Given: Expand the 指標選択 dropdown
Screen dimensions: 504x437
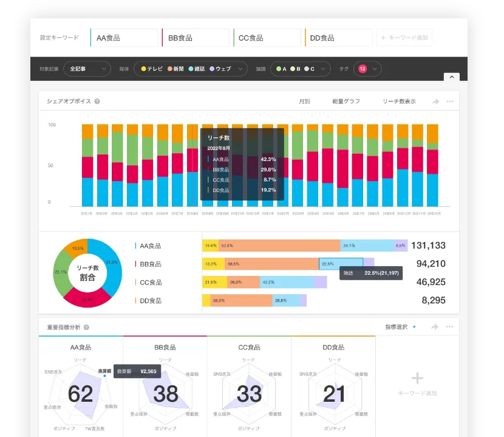Looking at the screenshot, I should (x=401, y=327).
